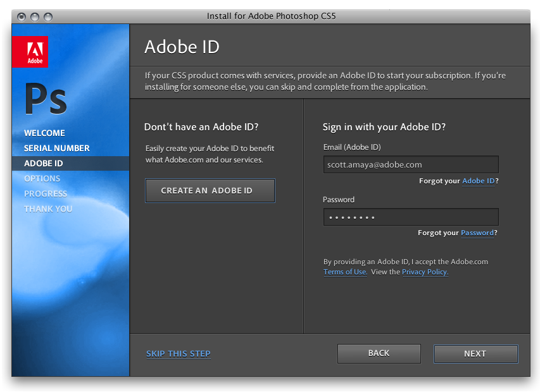Click the Ps Photoshop logo
540x392 pixels.
coord(46,99)
